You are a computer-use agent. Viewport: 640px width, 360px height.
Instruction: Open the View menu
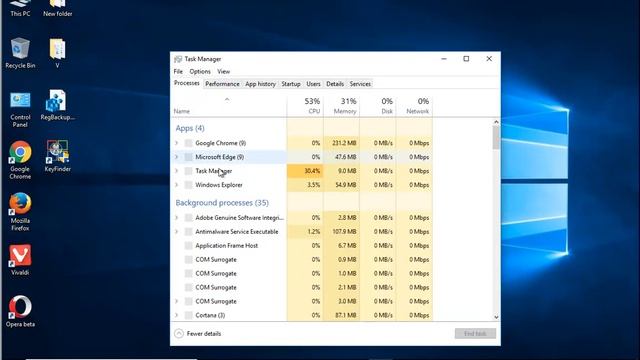(x=223, y=71)
